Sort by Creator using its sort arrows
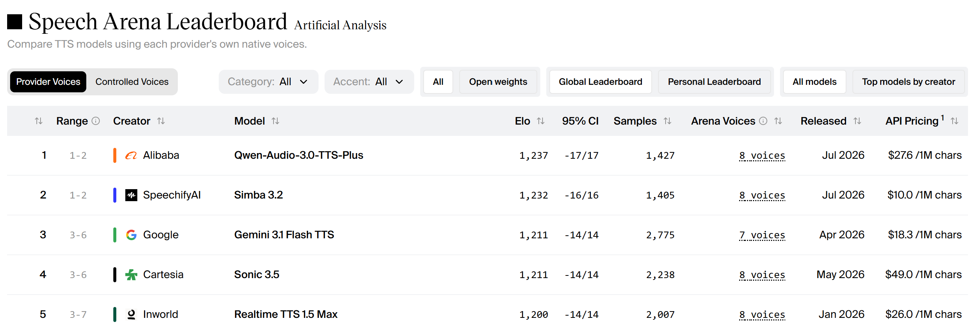 click(x=161, y=121)
